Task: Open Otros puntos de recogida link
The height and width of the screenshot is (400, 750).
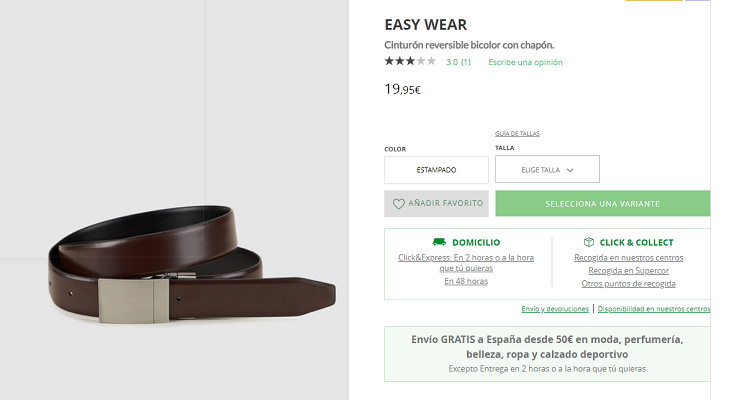Action: coord(628,283)
